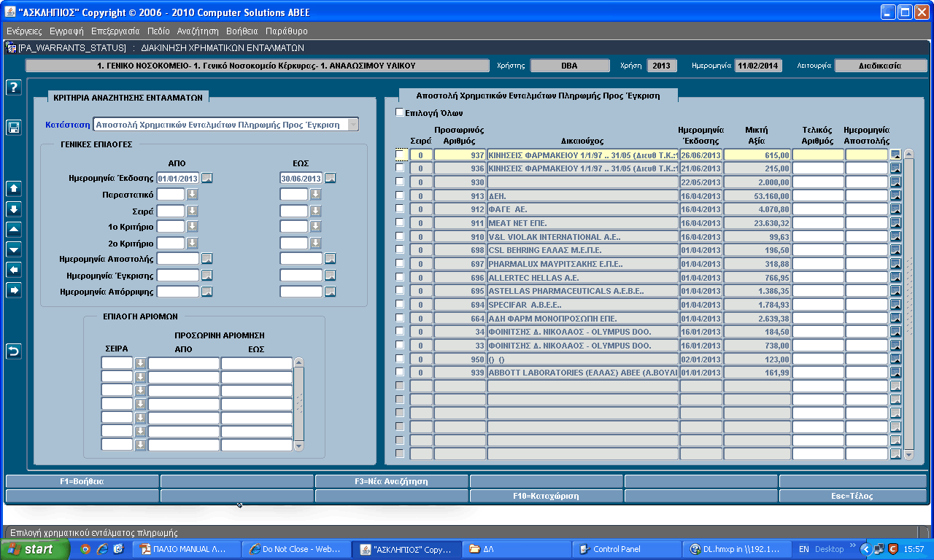Image resolution: width=934 pixels, height=560 pixels.
Task: Click the save diskette sidebar icon
Action: 14,128
